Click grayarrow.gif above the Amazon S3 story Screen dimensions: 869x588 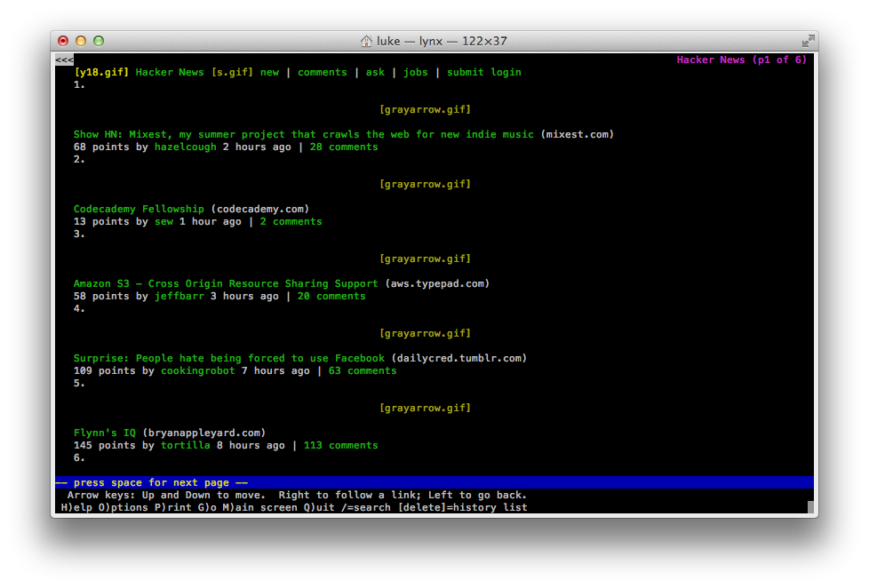[425, 259]
